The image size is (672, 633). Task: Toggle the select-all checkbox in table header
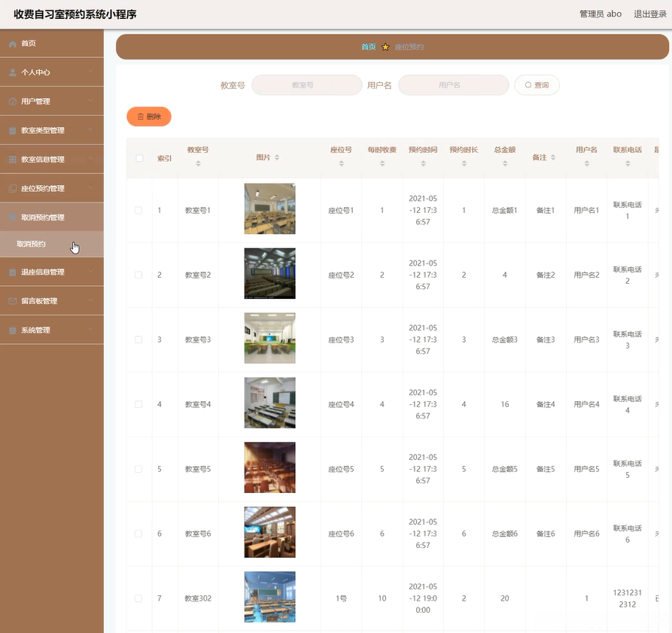(x=139, y=158)
